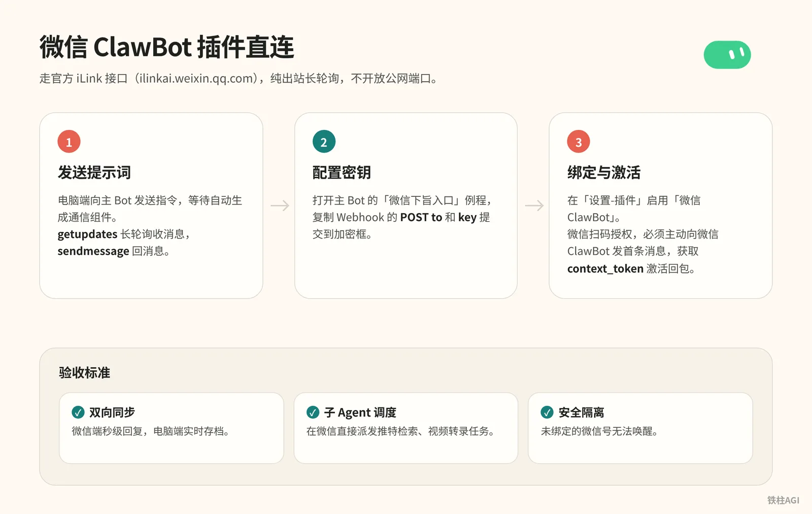
Task: Click the teal step 2 badge
Action: tap(324, 142)
